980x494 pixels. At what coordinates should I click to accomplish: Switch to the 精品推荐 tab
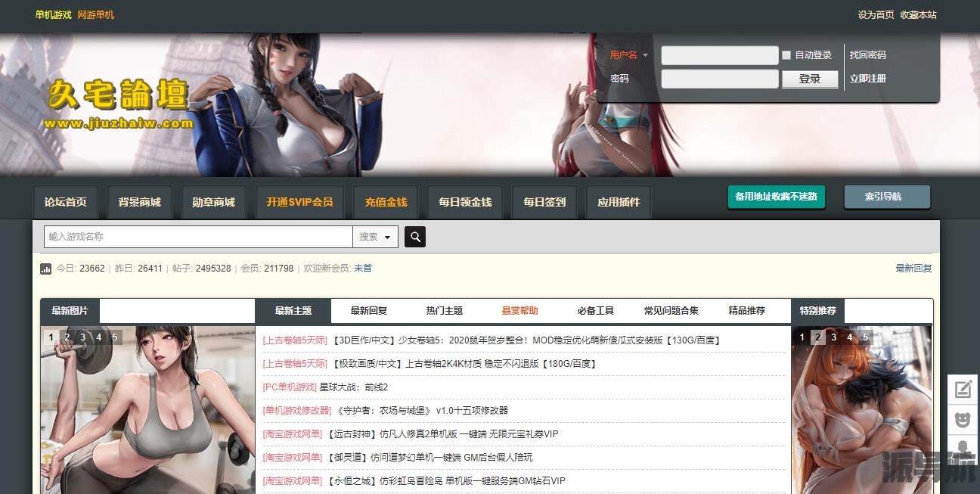[x=747, y=311]
